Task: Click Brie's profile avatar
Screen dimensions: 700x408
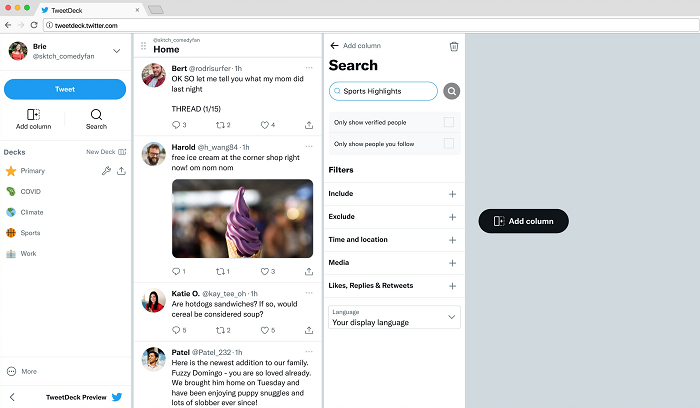Action: coord(18,51)
